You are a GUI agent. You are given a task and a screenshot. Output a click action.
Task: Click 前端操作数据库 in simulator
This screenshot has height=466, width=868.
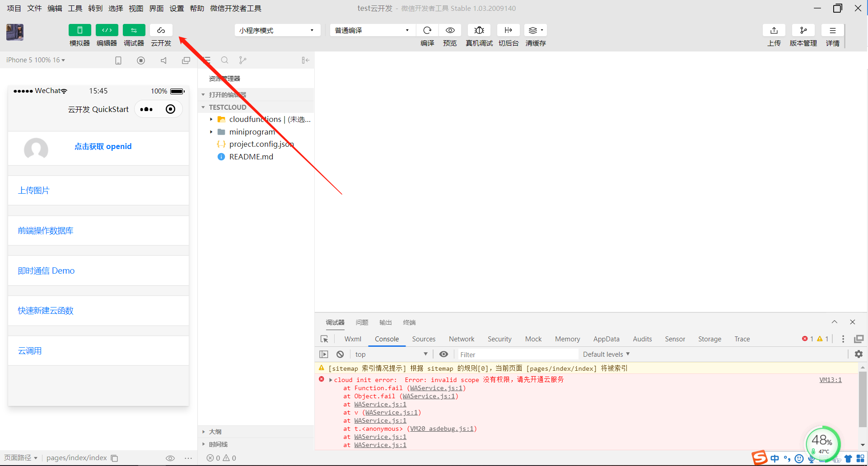tap(46, 231)
